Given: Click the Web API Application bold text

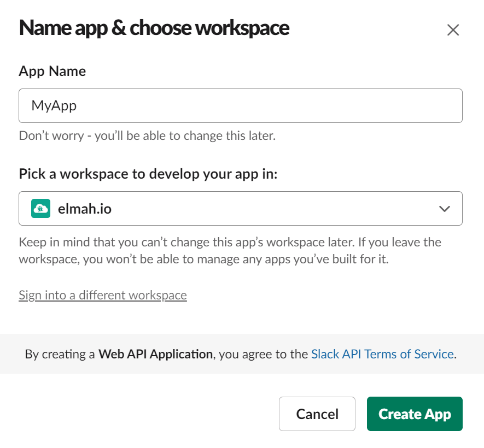Looking at the screenshot, I should (x=155, y=354).
